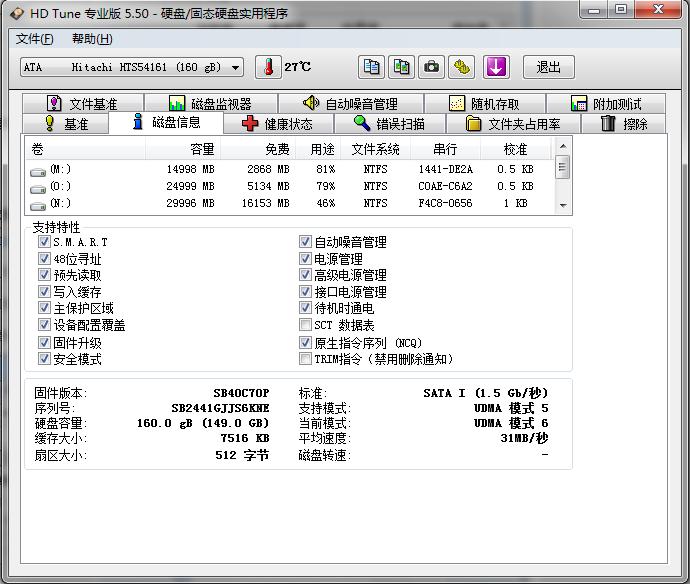Click the purple down-arrow save icon
The height and width of the screenshot is (584, 690).
click(496, 67)
